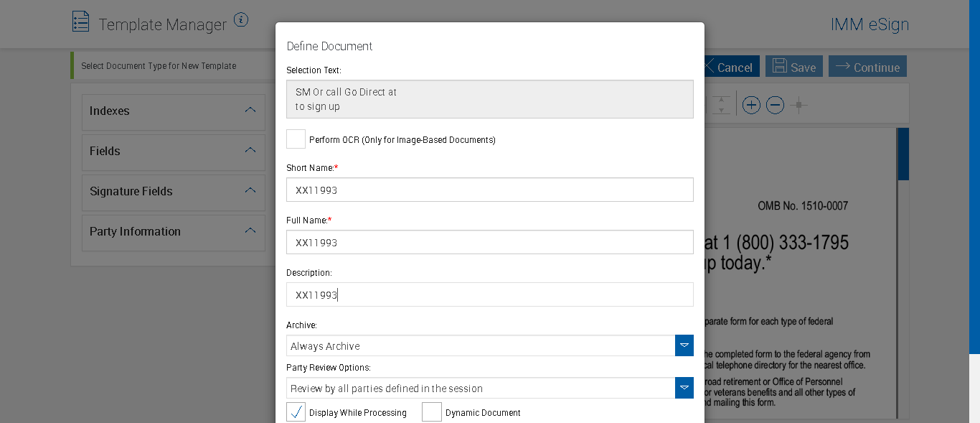
Task: Click the IMM eSign logo link
Action: [870, 24]
